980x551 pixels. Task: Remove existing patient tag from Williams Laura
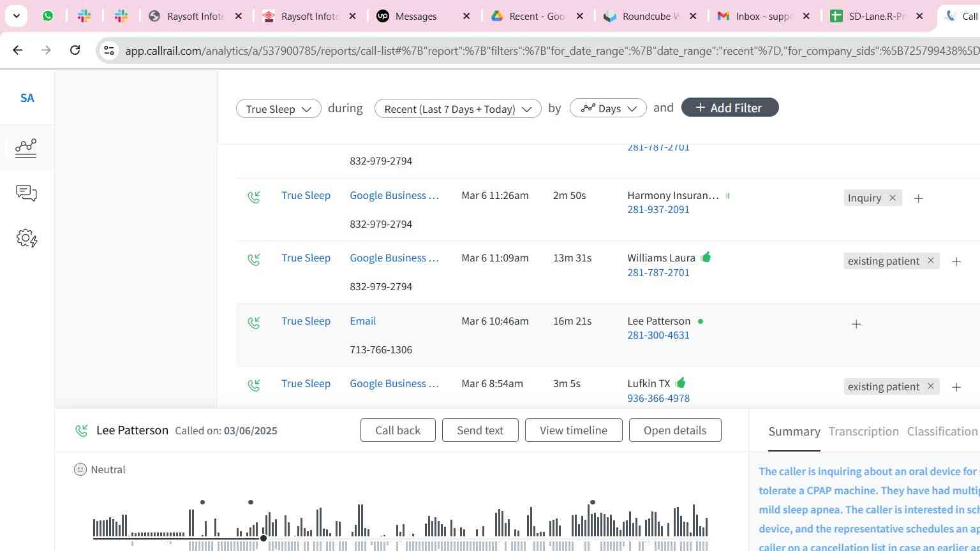tap(930, 260)
